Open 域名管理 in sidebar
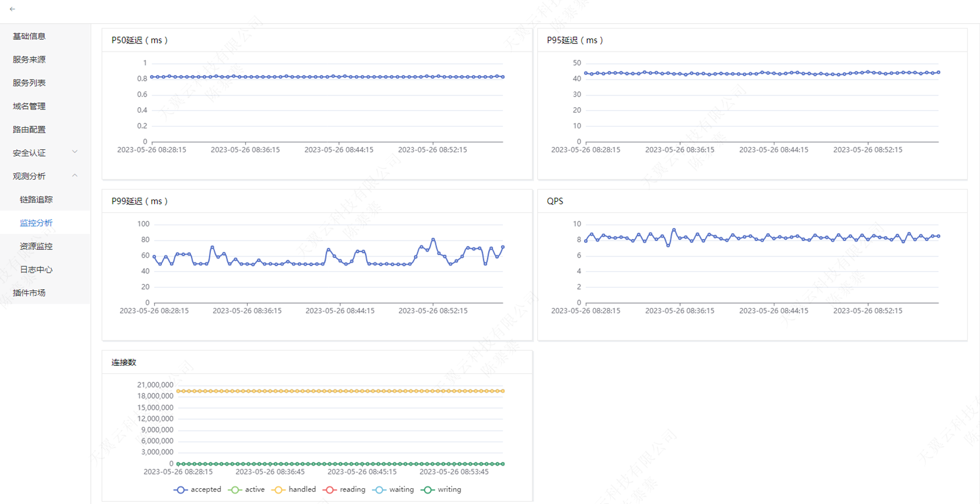The width and height of the screenshot is (980, 504). 29,107
